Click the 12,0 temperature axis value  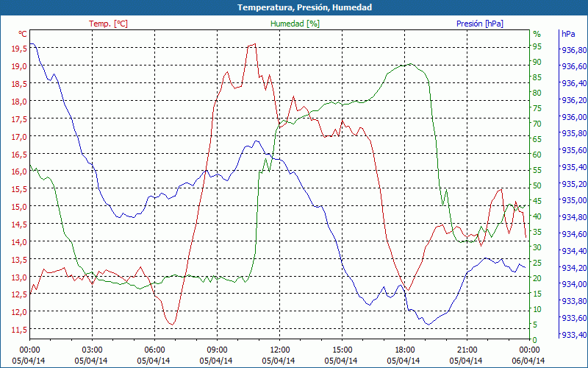19,311
